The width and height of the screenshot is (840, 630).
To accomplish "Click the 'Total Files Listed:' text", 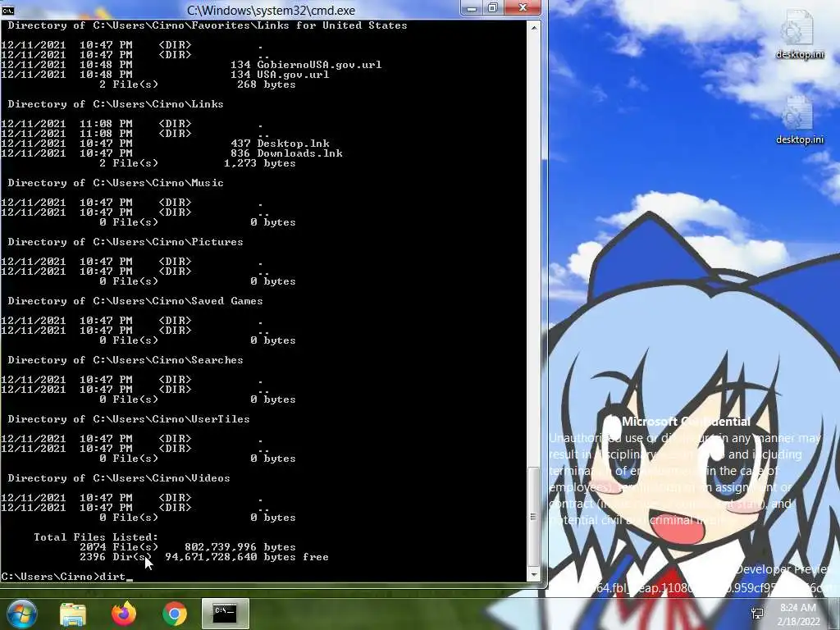I will [x=96, y=536].
